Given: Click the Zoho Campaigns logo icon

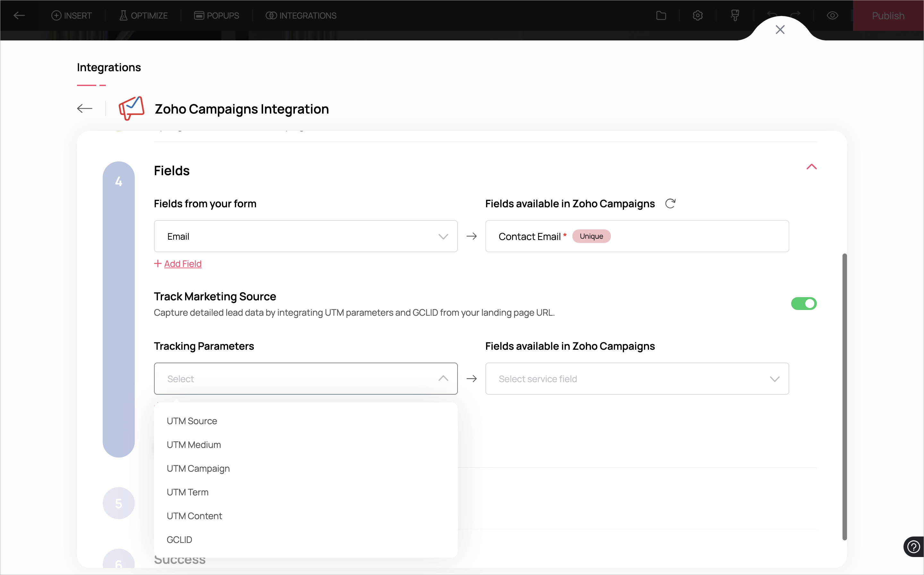Looking at the screenshot, I should point(131,108).
